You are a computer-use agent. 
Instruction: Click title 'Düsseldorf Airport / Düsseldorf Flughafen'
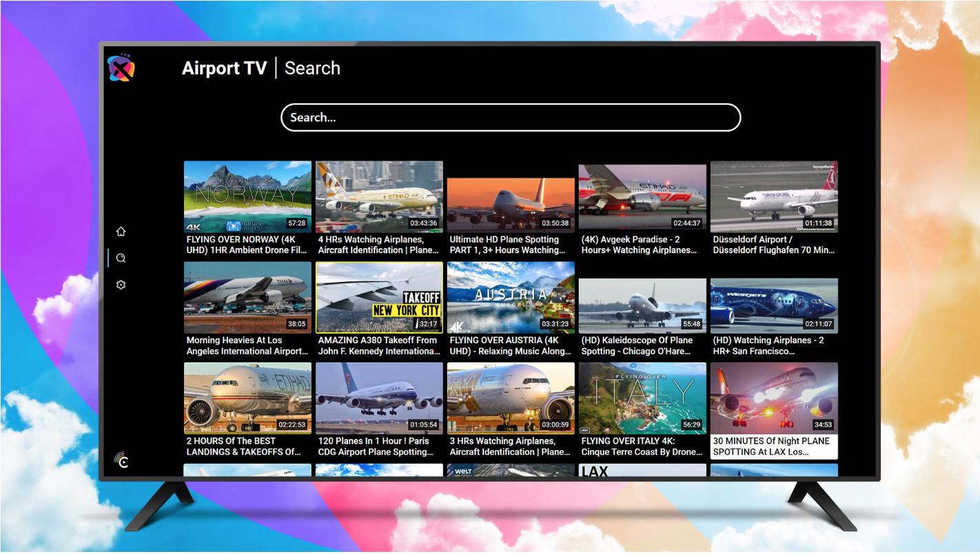click(x=774, y=245)
